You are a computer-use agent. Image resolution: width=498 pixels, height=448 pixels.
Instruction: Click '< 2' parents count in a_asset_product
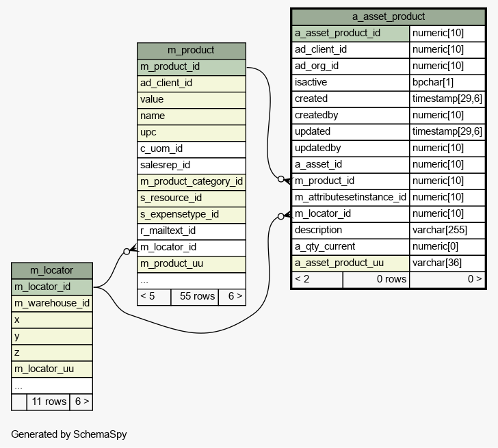click(317, 280)
